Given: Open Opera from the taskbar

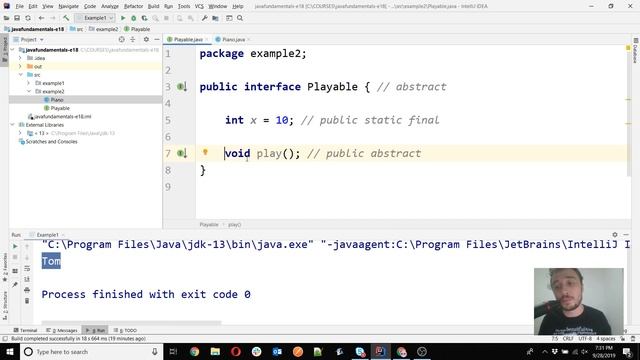Looking at the screenshot, I should click(x=236, y=351).
